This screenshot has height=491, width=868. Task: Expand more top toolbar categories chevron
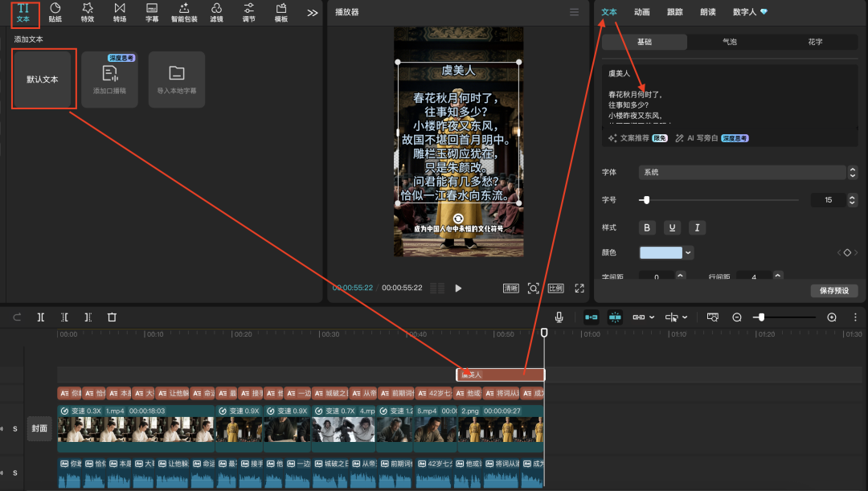pyautogui.click(x=313, y=13)
